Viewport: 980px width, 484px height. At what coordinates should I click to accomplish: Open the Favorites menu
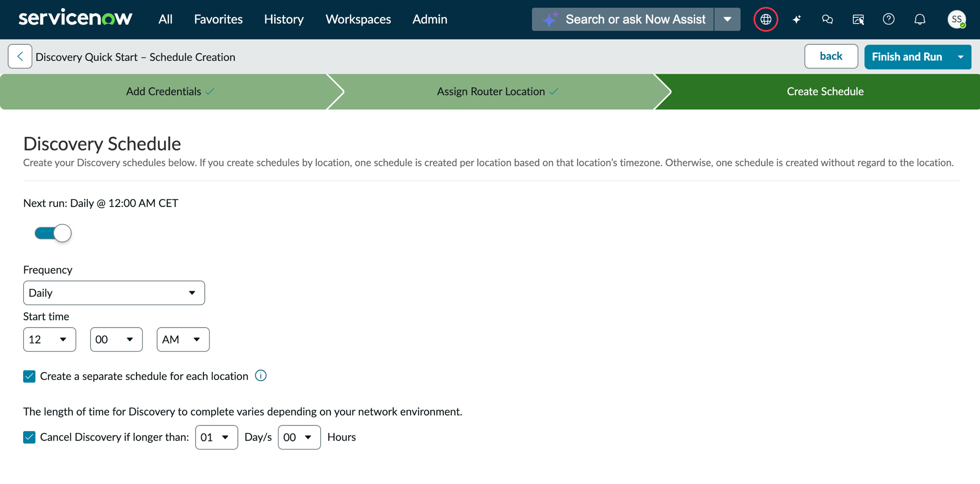click(x=218, y=19)
